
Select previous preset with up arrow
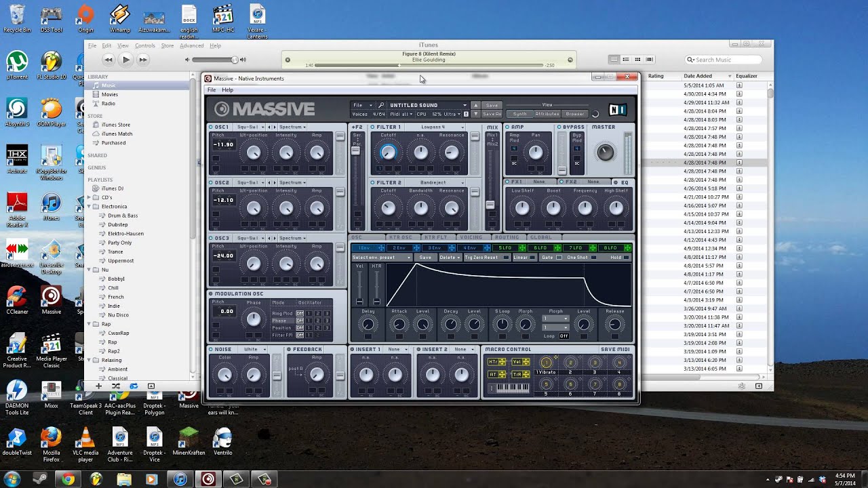(x=475, y=105)
